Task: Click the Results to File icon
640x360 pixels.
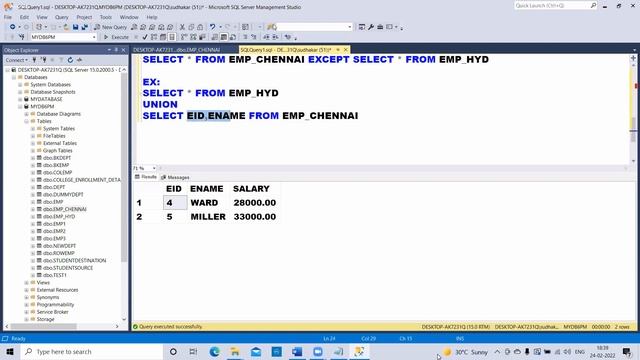Action: tap(233, 37)
